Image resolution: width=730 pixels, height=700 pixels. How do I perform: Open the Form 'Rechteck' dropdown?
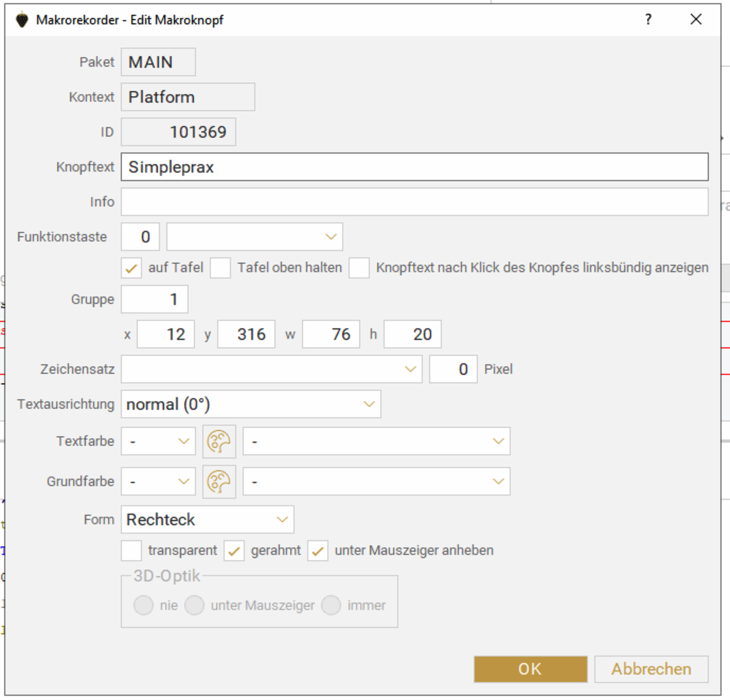coord(207,519)
